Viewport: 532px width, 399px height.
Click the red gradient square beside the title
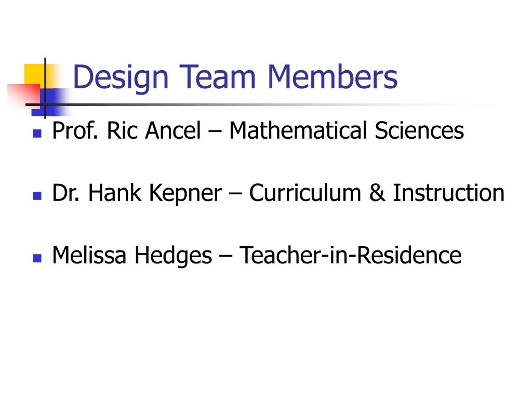[x=24, y=96]
